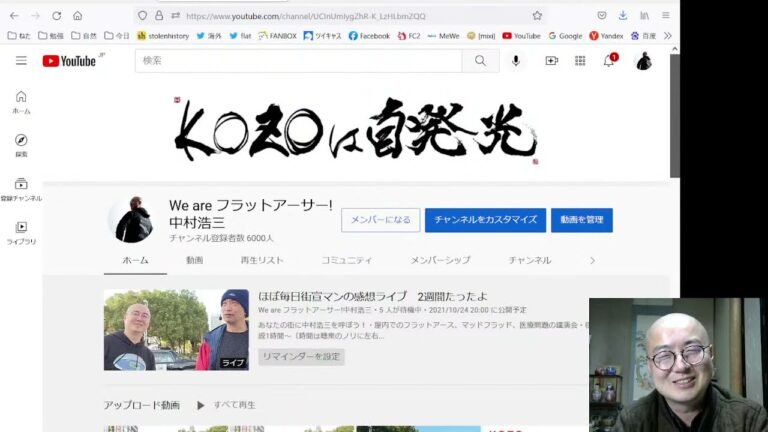Play all uploads with すべて再生

[x=226, y=405]
